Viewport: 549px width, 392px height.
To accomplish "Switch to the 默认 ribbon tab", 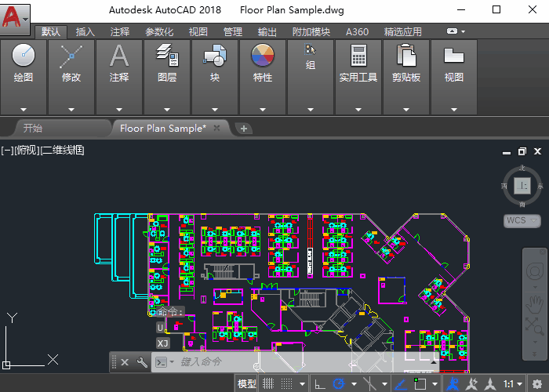I will (51, 32).
